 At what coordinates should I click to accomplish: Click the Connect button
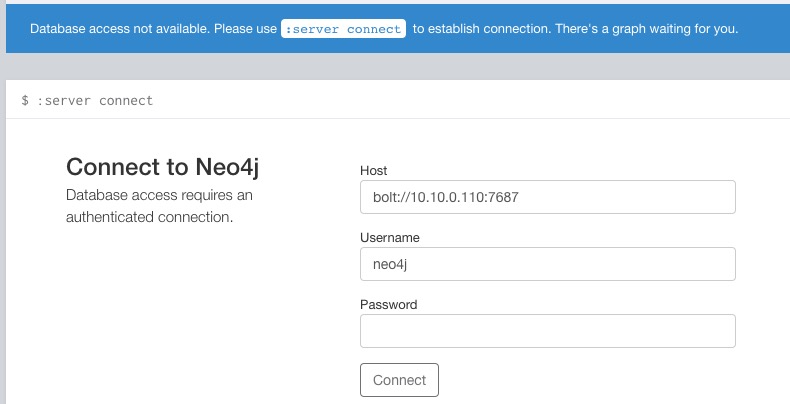tap(399, 380)
